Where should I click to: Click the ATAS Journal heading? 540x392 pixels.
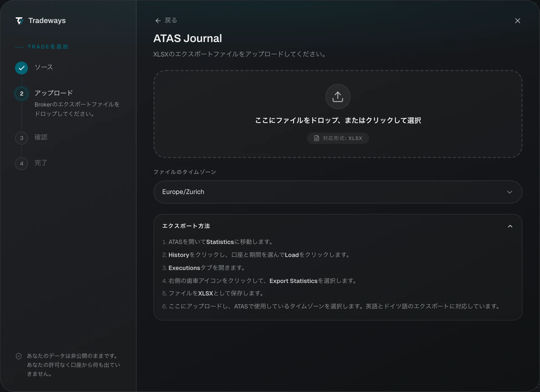188,38
